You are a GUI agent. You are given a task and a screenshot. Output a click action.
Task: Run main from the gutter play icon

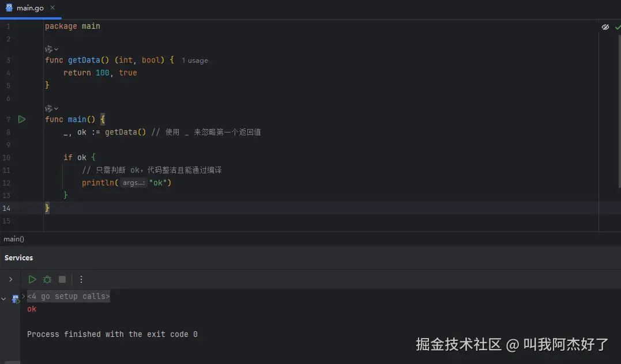click(x=21, y=119)
